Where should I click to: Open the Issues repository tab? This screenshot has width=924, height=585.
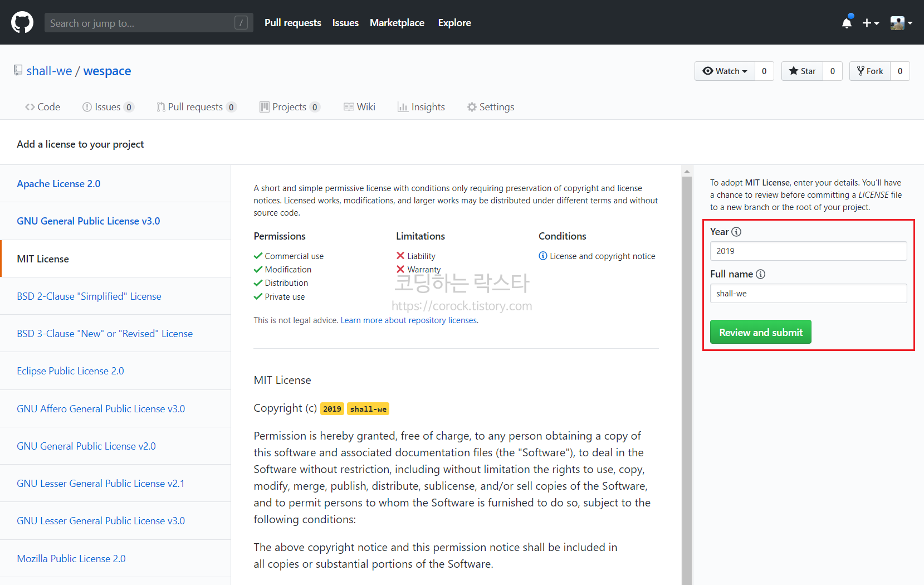(108, 107)
